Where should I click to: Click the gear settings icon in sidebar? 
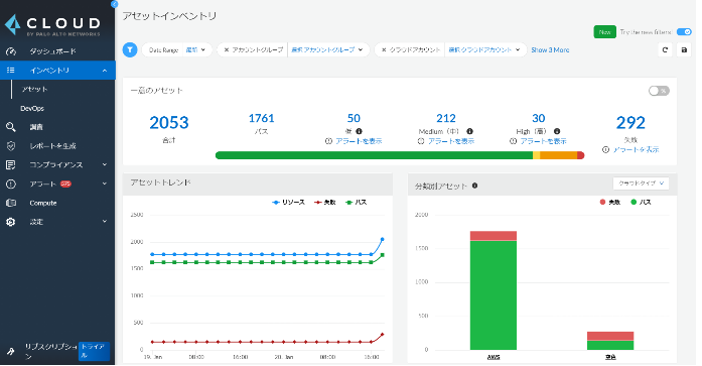pos(11,222)
